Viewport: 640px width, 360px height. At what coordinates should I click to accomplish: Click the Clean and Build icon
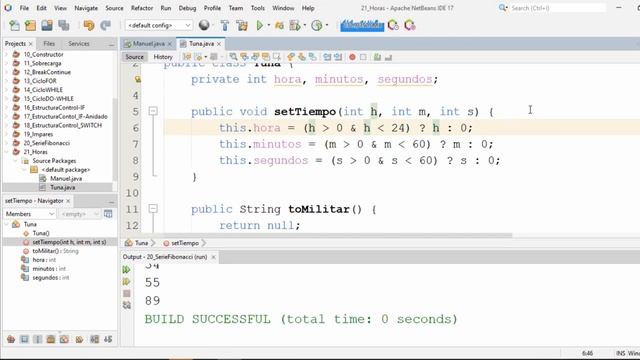coord(242,25)
